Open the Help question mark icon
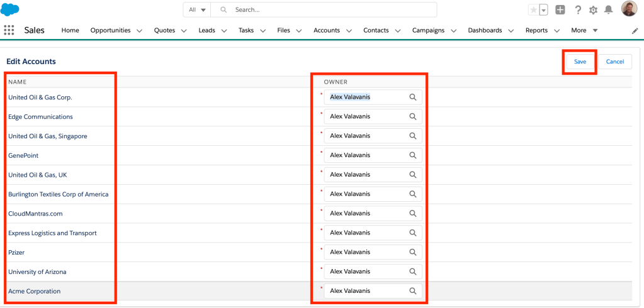 578,10
